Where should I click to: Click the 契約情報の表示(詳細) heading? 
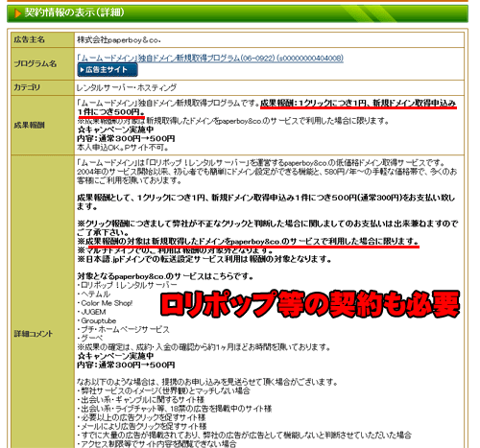(x=74, y=12)
